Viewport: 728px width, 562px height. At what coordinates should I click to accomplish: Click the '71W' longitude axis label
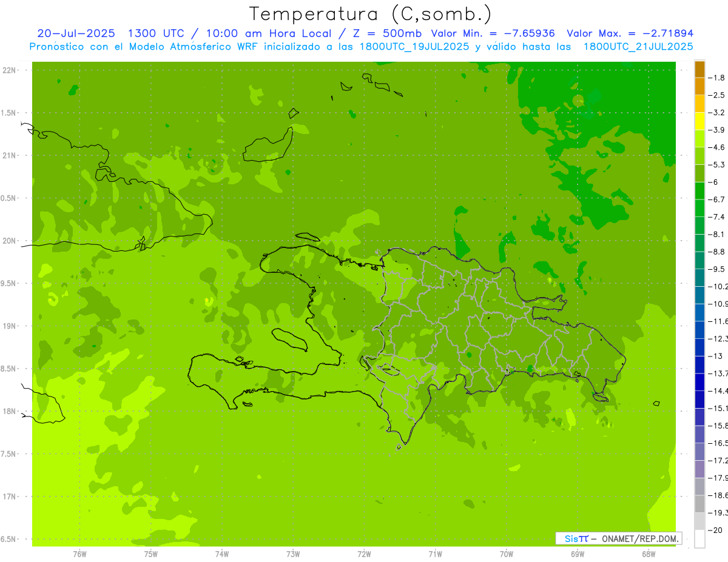coord(435,554)
